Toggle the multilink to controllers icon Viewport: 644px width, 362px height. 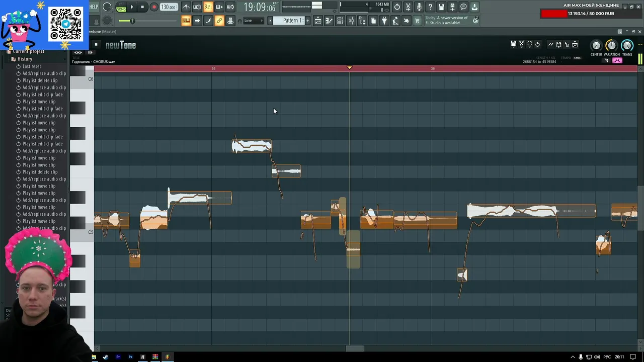[219, 21]
